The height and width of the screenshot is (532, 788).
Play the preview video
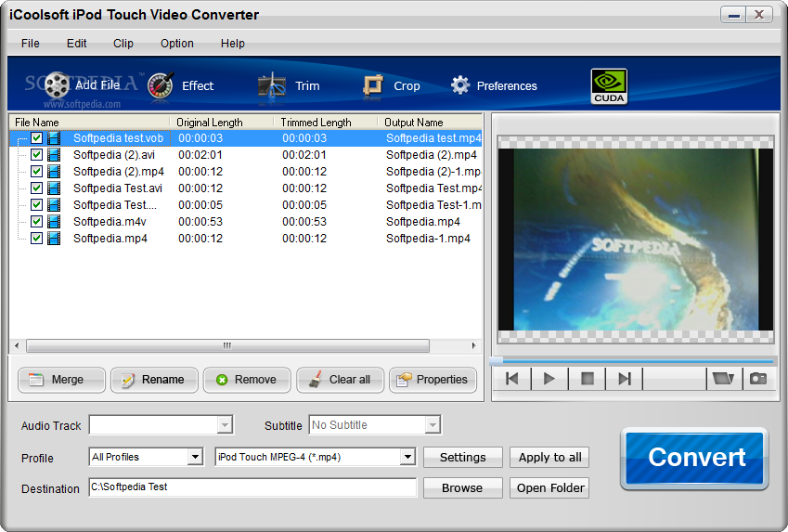pyautogui.click(x=549, y=379)
